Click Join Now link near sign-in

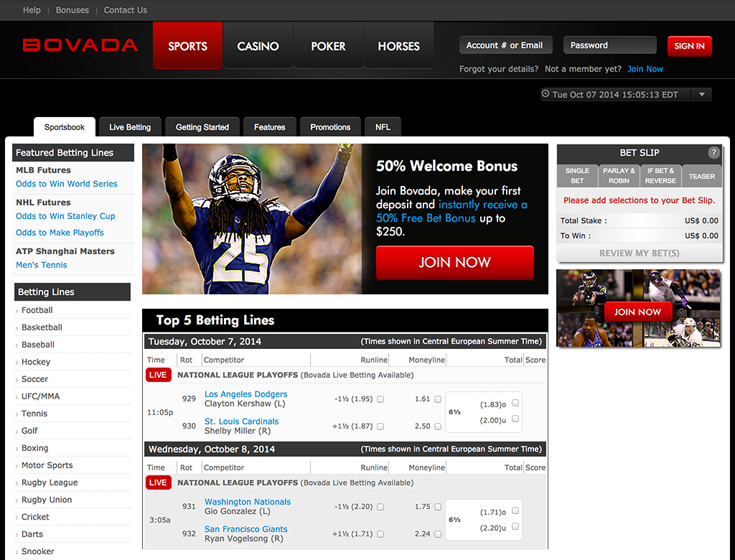pos(645,69)
